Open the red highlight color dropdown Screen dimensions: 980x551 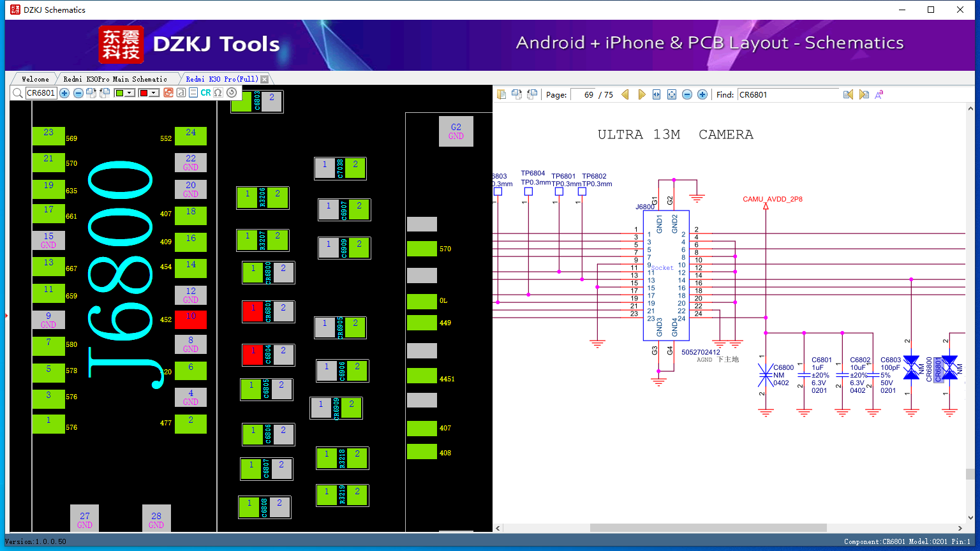click(x=154, y=93)
